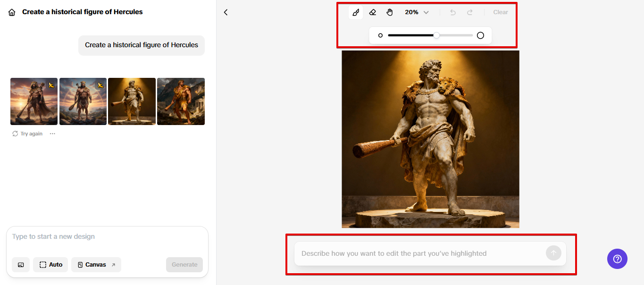Click the undo arrow icon
This screenshot has height=285, width=644.
(453, 12)
